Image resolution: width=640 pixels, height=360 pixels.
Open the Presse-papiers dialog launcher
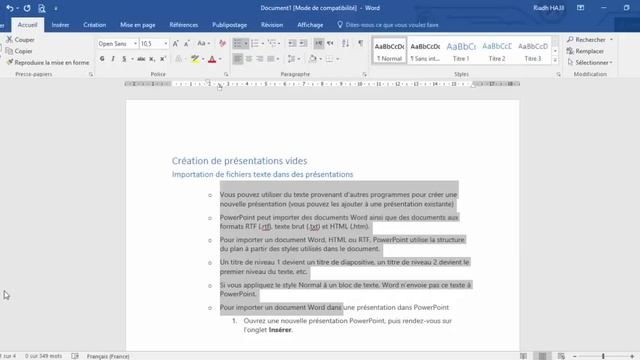click(x=91, y=74)
